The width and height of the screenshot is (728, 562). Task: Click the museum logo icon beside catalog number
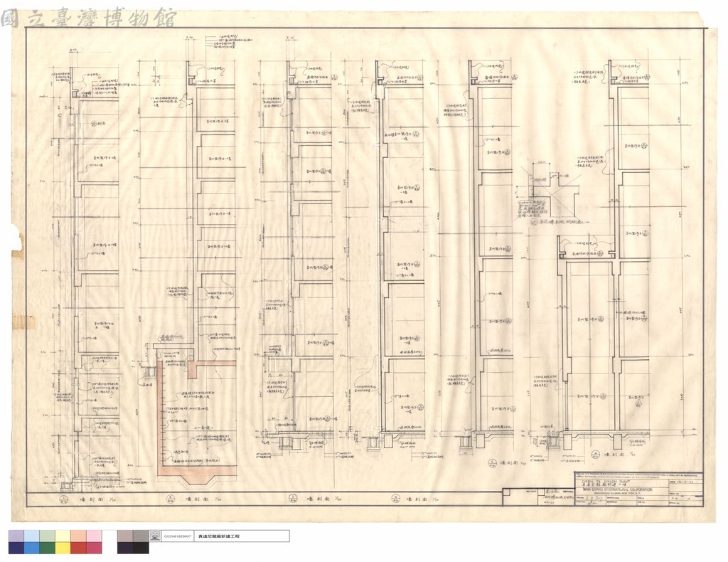click(155, 536)
